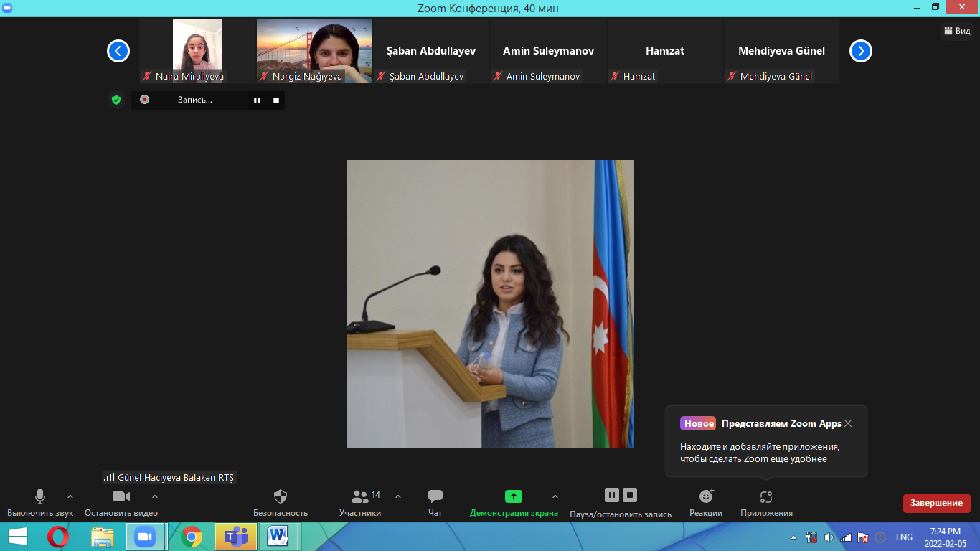980x551 pixels.
Task: Turn off camera with Остановить видео
Action: click(121, 497)
